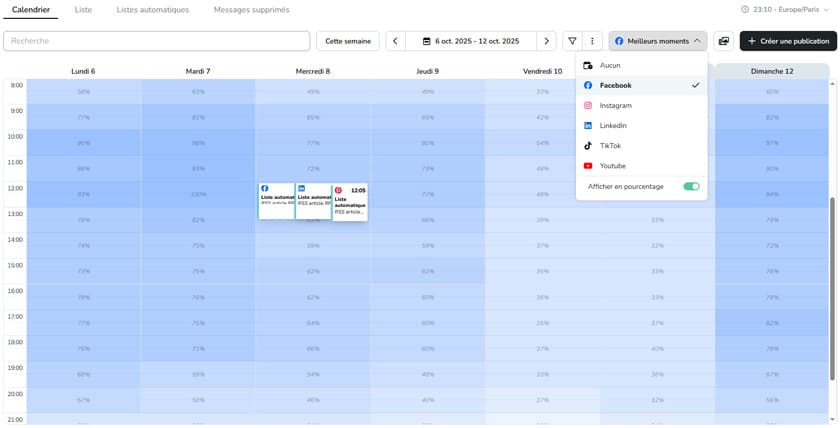Open the Facebook scheduled post card
Image resolution: width=840 pixels, height=428 pixels.
(276, 201)
